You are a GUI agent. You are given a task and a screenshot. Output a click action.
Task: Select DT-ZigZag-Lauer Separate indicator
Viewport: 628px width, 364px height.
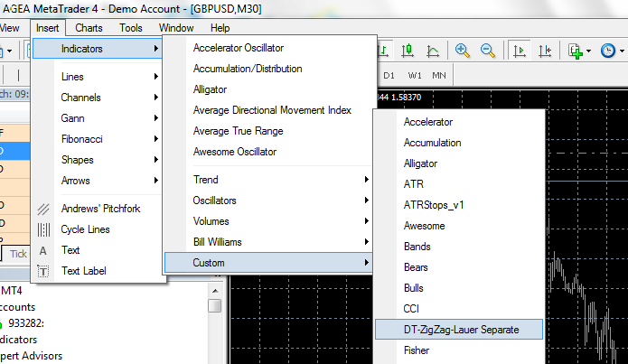point(459,330)
